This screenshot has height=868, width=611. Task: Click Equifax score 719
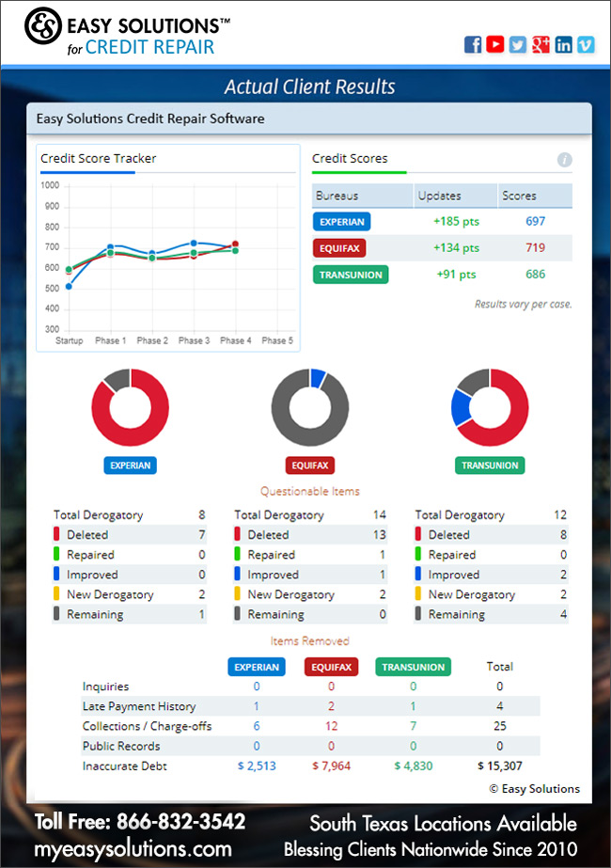coord(535,248)
